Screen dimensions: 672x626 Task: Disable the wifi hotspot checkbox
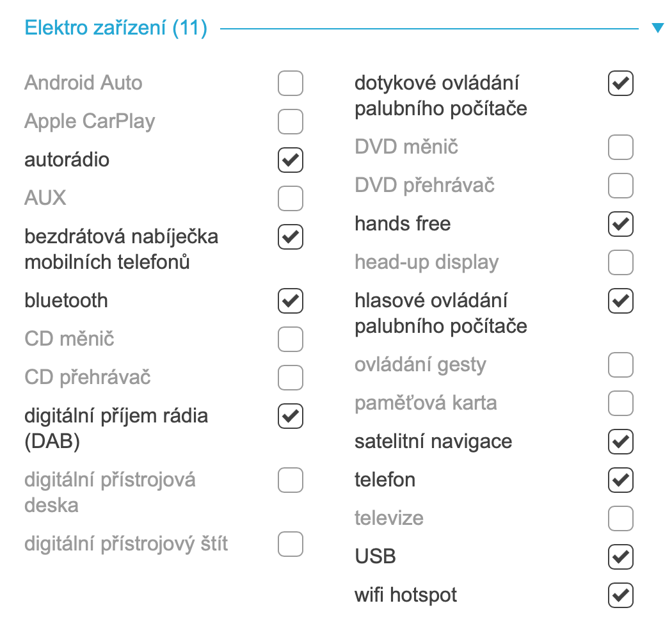tap(621, 595)
